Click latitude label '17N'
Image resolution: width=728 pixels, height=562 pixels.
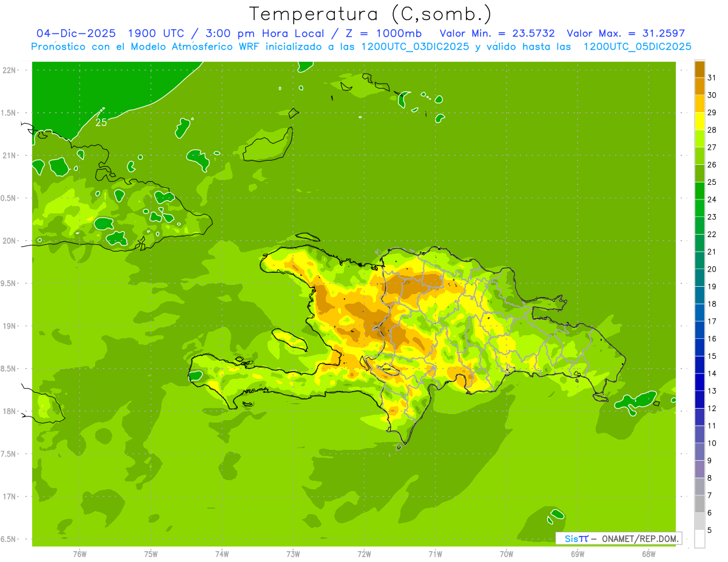(x=9, y=497)
